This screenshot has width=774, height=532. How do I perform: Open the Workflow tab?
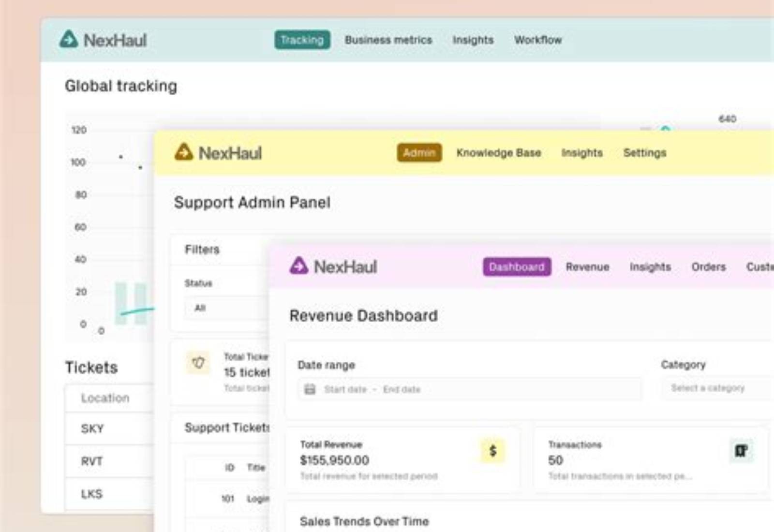tap(538, 40)
